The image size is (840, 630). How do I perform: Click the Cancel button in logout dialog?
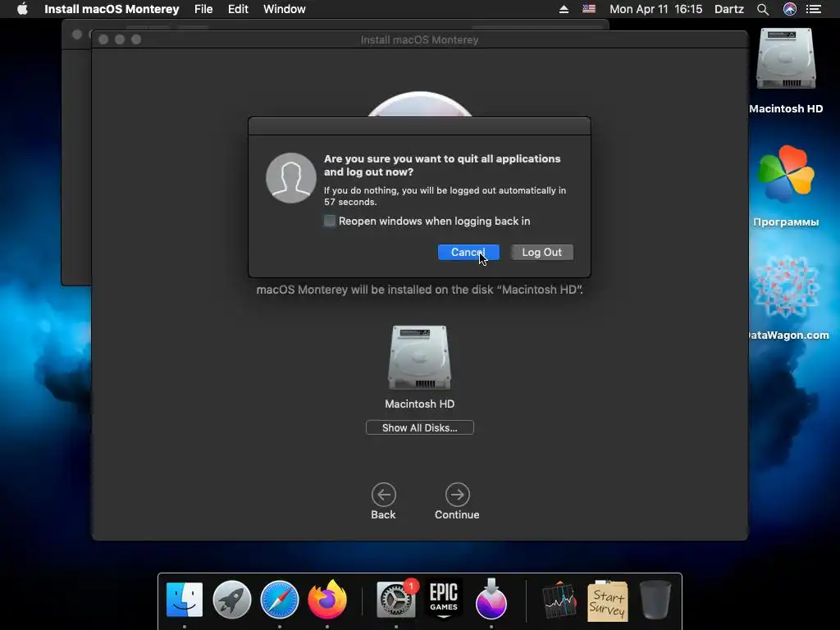pyautogui.click(x=468, y=253)
